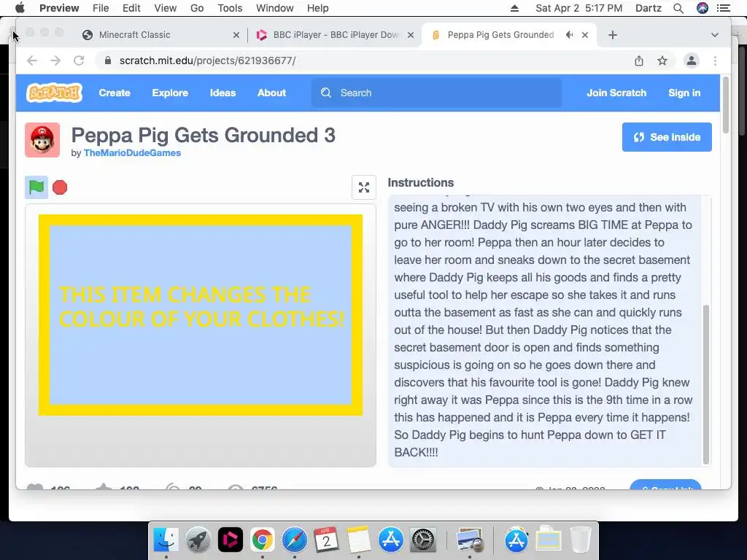This screenshot has height=560, width=747.
Task: Click the green flag to start project
Action: point(36,187)
